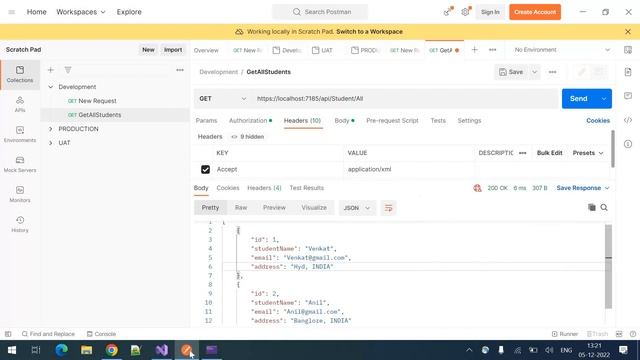Uncheck the Accept header checkbox
640x360 pixels.
[x=205, y=169]
